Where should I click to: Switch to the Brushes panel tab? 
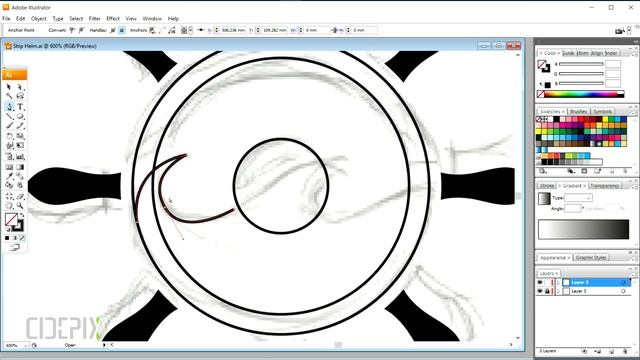click(578, 111)
